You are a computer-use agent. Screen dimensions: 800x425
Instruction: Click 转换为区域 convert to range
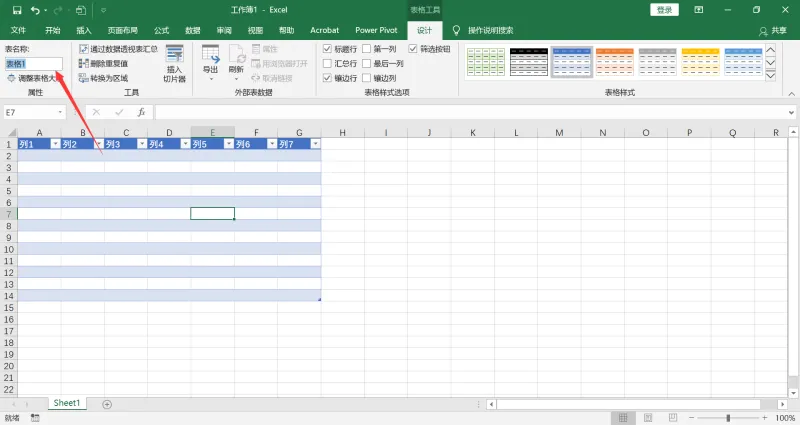point(103,78)
